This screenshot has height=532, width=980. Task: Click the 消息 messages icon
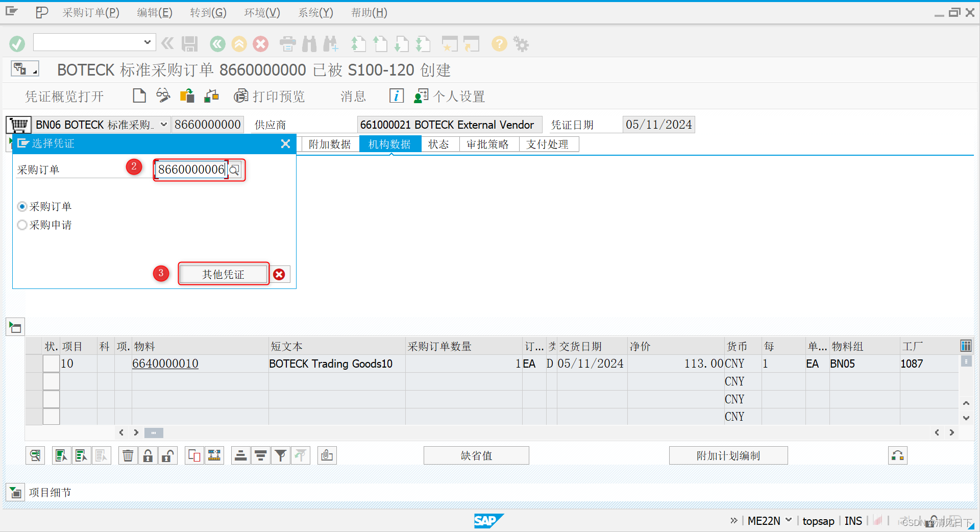pos(352,96)
